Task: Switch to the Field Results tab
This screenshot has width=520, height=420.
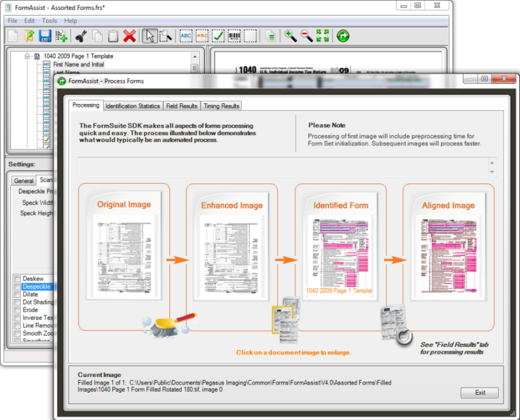Action: pyautogui.click(x=182, y=106)
